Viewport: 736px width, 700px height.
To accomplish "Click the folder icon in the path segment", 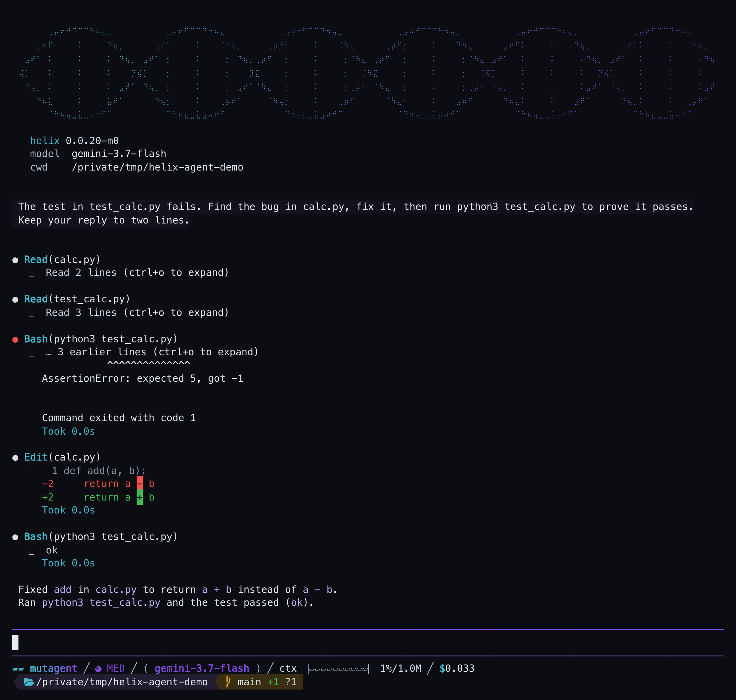I will tap(29, 682).
